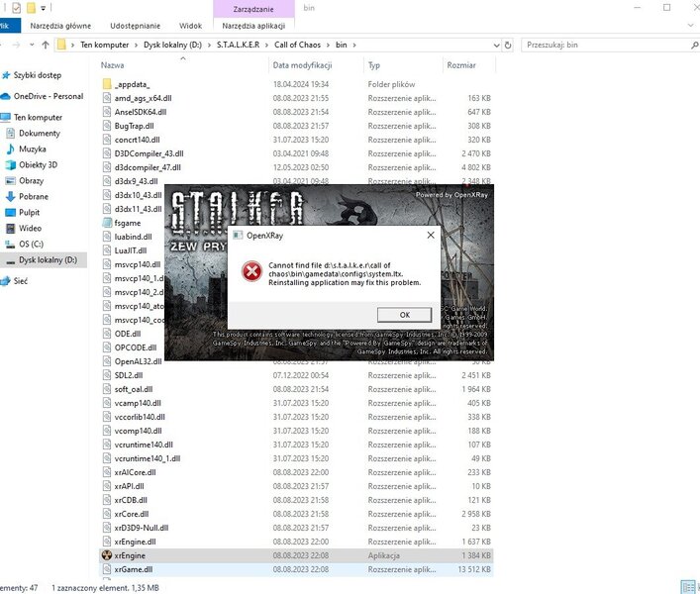Select the OS (C:) drive
700x594 pixels.
[x=32, y=244]
